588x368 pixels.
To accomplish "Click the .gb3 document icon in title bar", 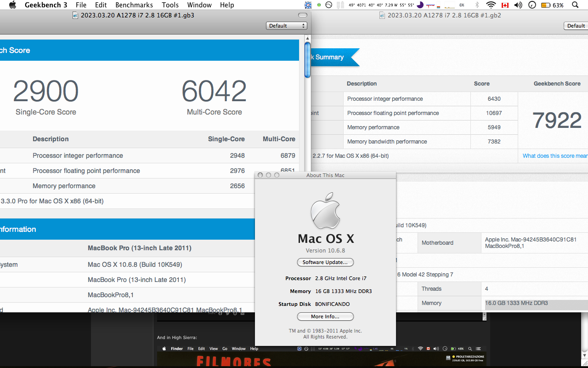I will coord(76,15).
